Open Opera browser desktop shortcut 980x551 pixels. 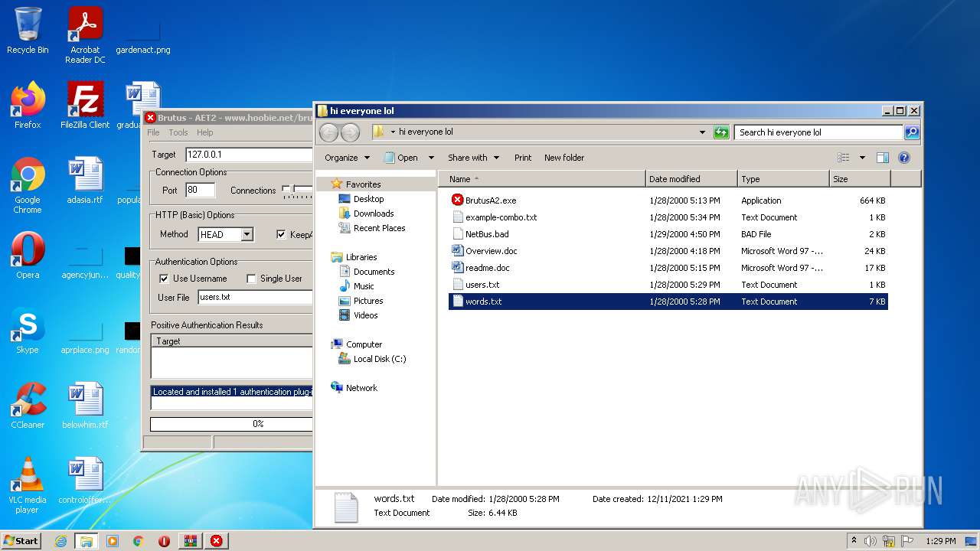tap(28, 256)
